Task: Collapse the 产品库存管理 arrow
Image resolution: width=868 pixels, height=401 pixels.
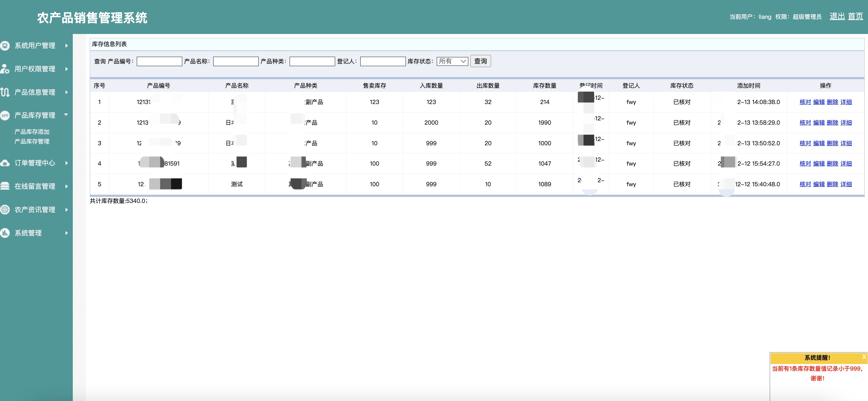Action: (x=66, y=115)
